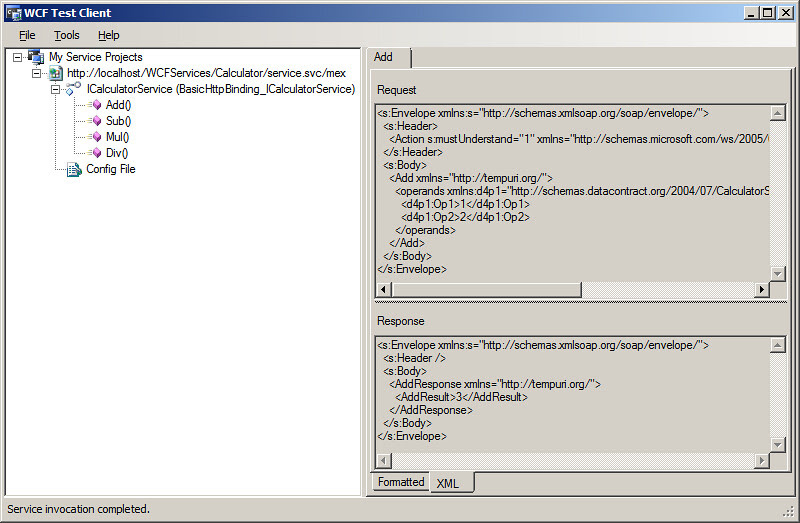Select the Div() operation in tree

point(117,153)
